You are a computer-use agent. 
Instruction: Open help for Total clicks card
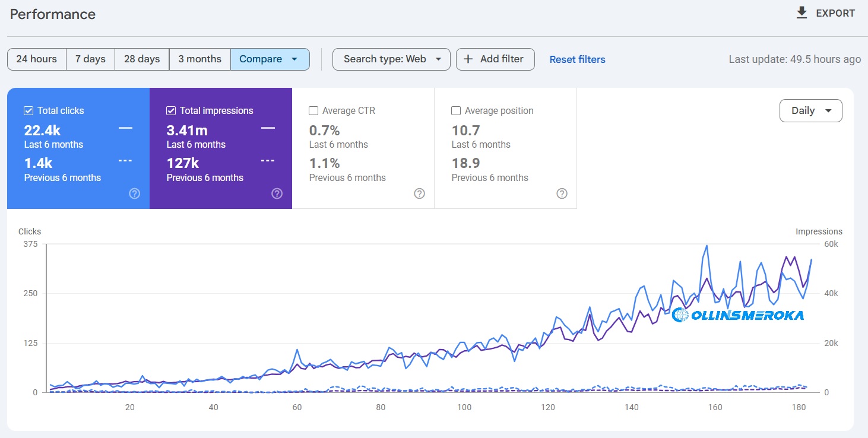[x=134, y=193]
